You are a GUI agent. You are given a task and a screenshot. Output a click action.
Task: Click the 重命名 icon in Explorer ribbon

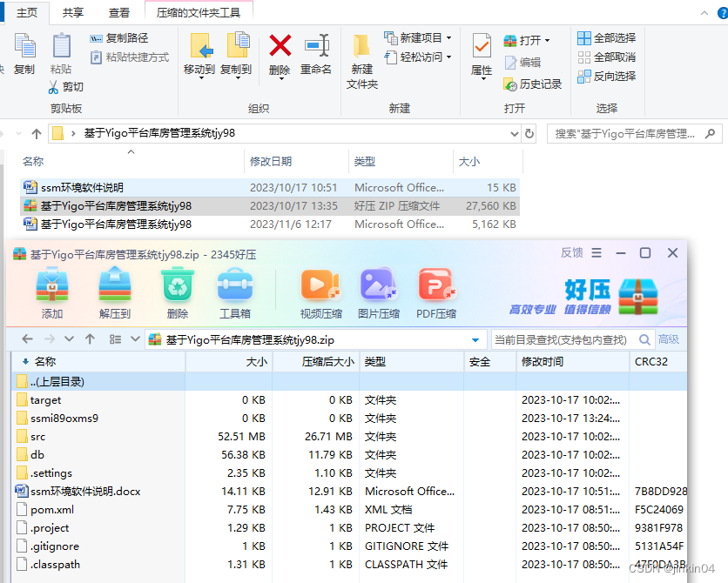(x=316, y=54)
